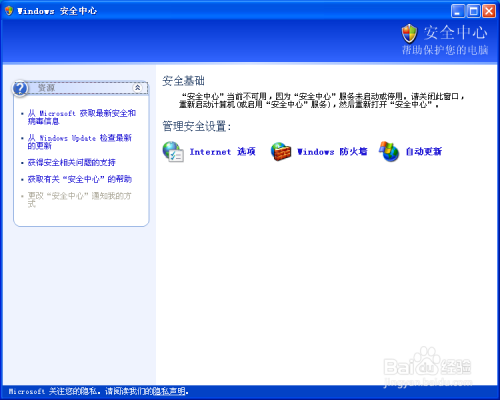Click the Windows 防火墙 text link
This screenshot has width=500, height=400.
pyautogui.click(x=332, y=152)
